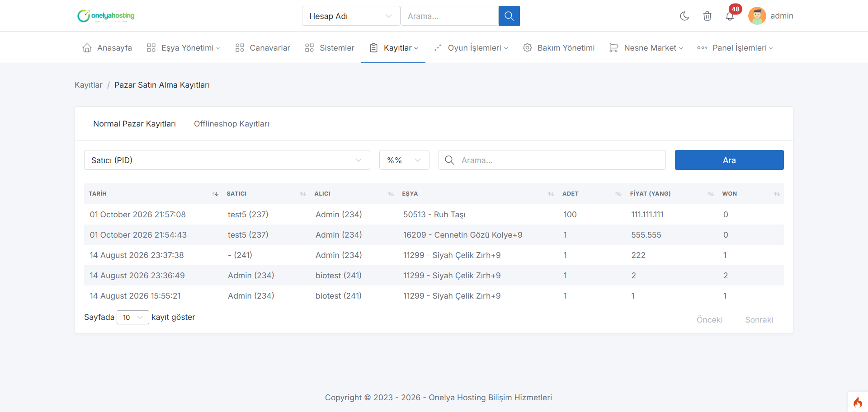This screenshot has width=868, height=412.
Task: Toggle dark mode moon icon
Action: 684,16
